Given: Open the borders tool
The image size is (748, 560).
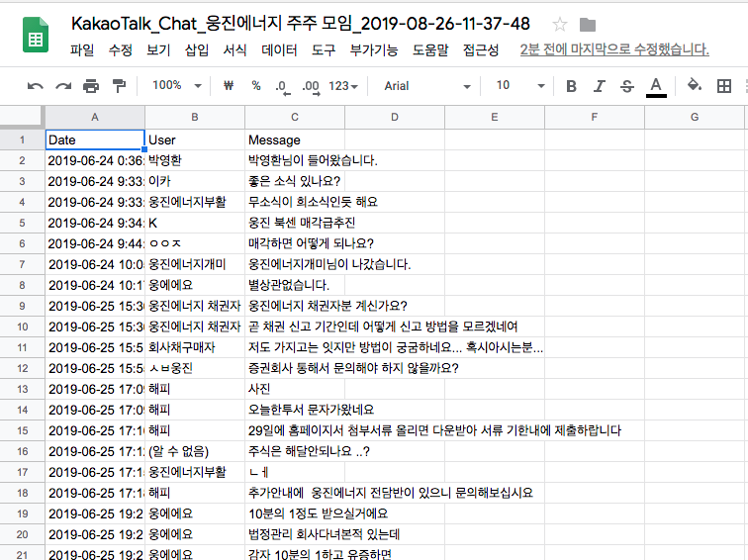Looking at the screenshot, I should click(723, 86).
